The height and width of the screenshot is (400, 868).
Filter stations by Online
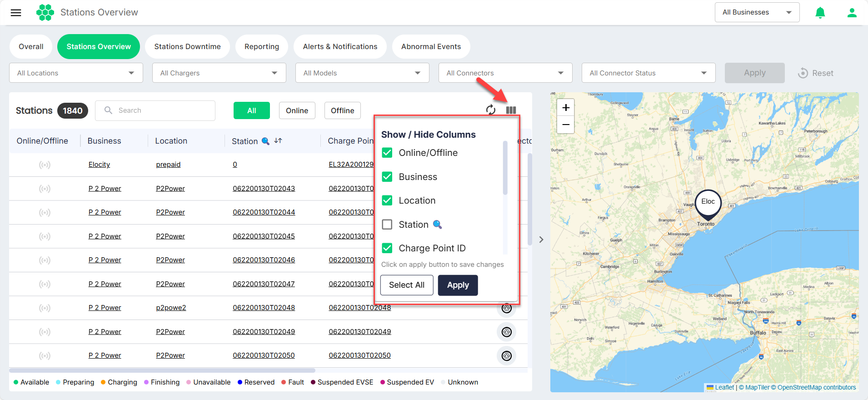pyautogui.click(x=297, y=110)
